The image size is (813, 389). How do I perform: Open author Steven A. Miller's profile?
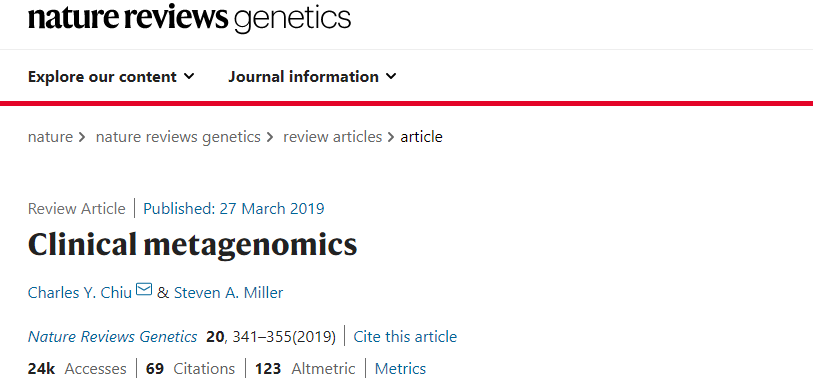(229, 293)
